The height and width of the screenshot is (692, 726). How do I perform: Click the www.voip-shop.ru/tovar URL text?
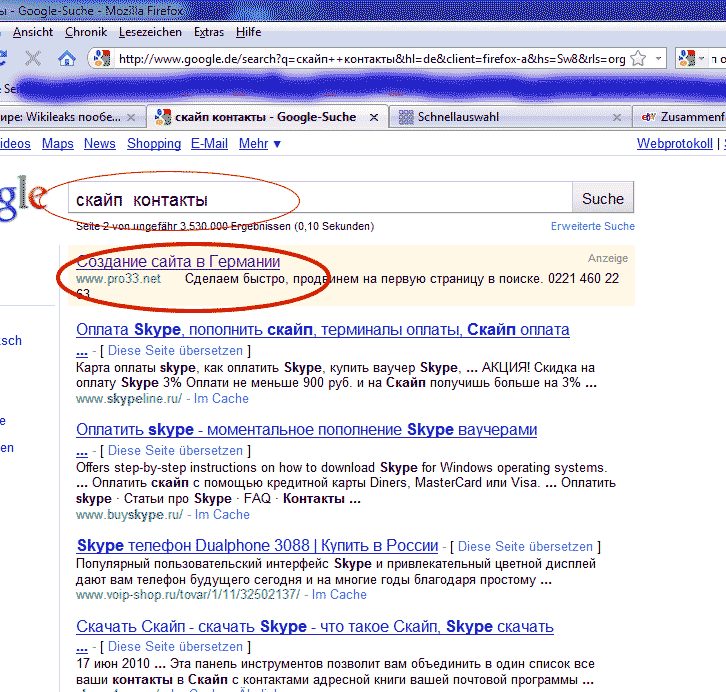pos(188,594)
